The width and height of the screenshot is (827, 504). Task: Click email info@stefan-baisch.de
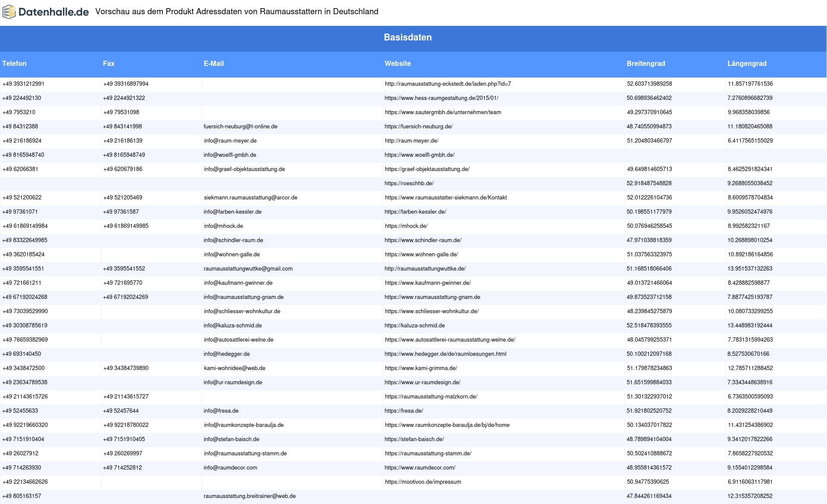[x=231, y=439]
